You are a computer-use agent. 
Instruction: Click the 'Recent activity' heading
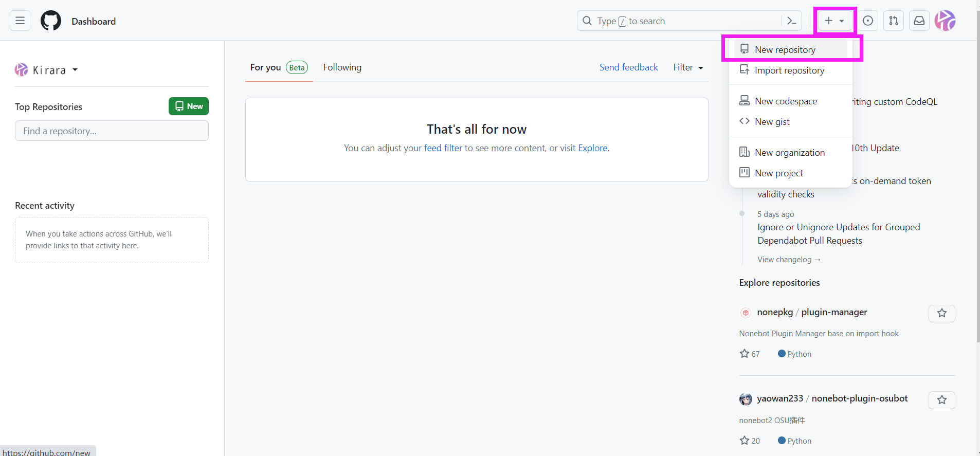[x=45, y=206]
